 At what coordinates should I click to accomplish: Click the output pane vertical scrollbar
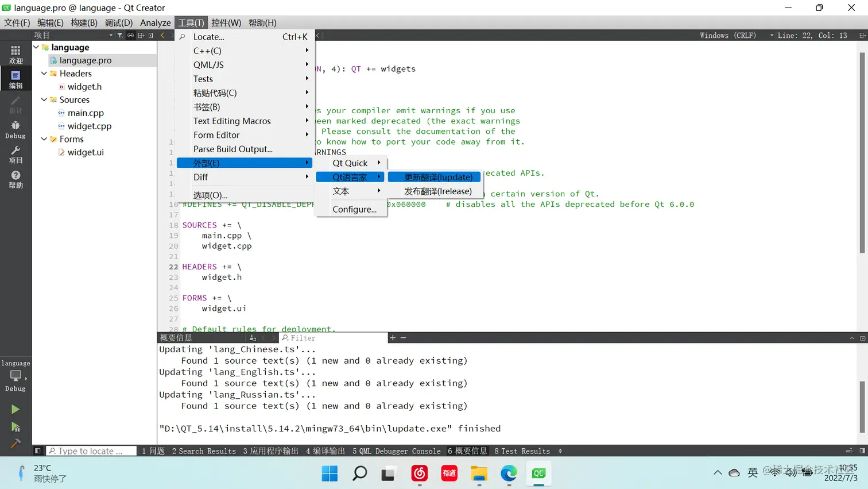(x=862, y=407)
